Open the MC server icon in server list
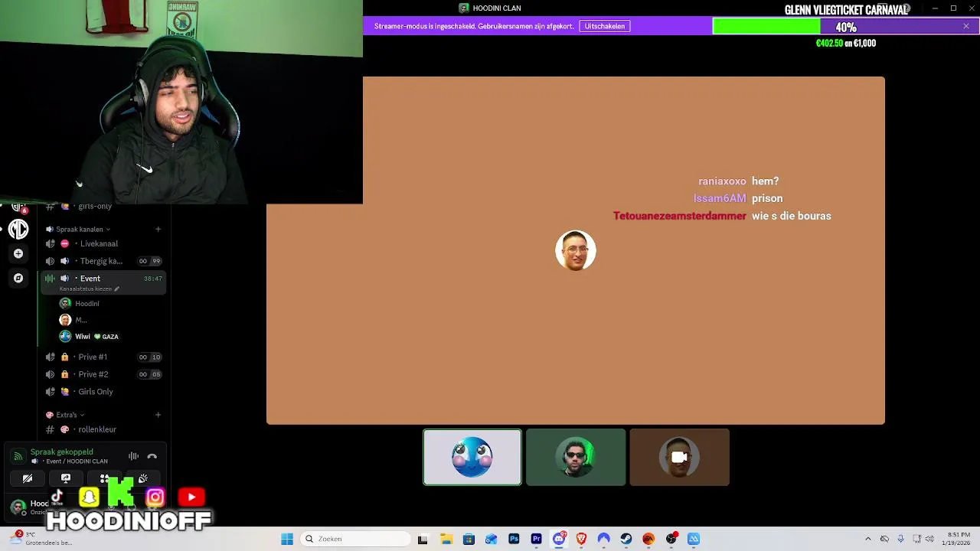This screenshot has width=980, height=551. (x=18, y=229)
